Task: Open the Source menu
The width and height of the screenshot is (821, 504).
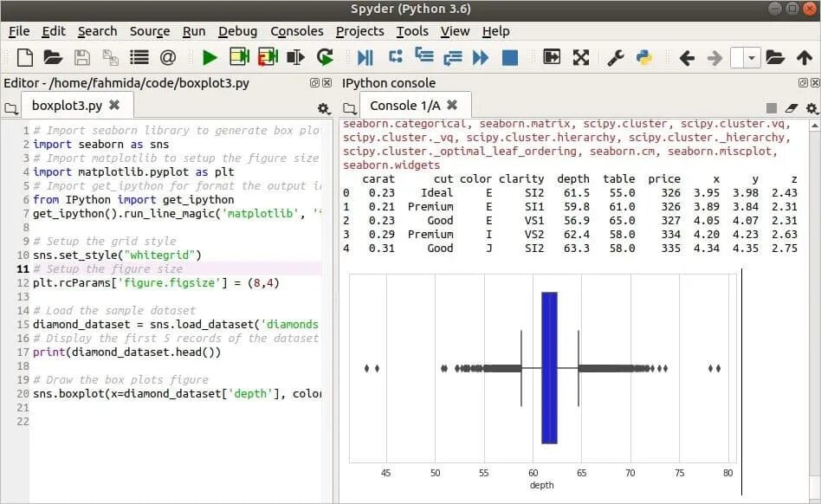Action: coord(150,31)
